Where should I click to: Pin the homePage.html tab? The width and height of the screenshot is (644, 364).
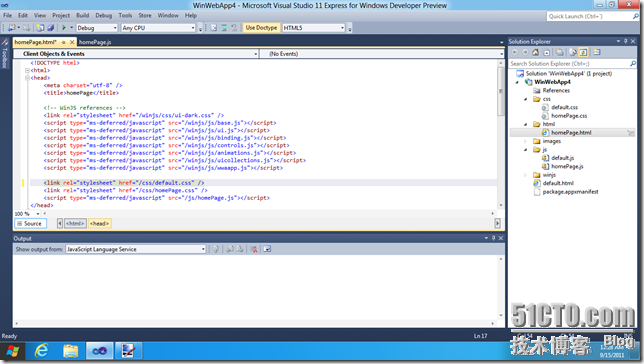click(x=63, y=42)
